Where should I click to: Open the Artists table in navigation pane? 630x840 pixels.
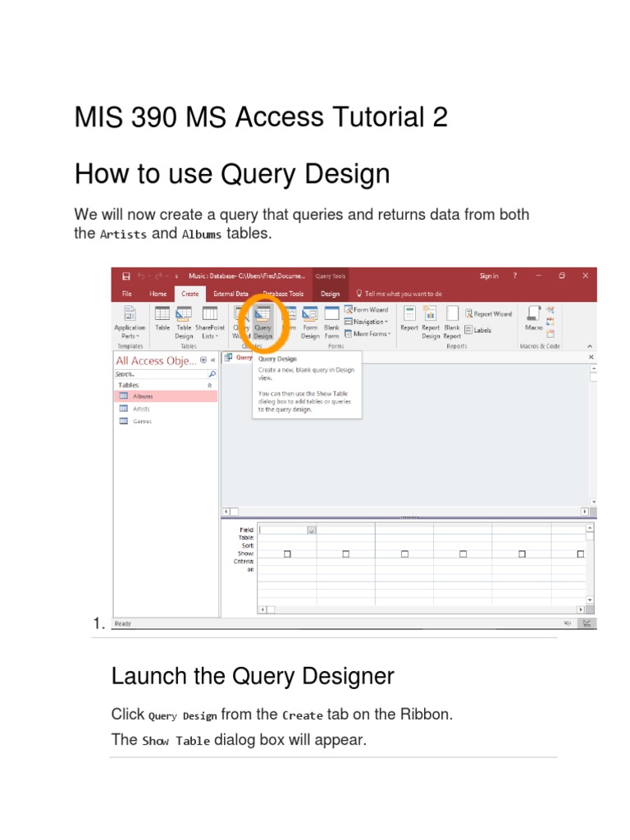point(166,409)
